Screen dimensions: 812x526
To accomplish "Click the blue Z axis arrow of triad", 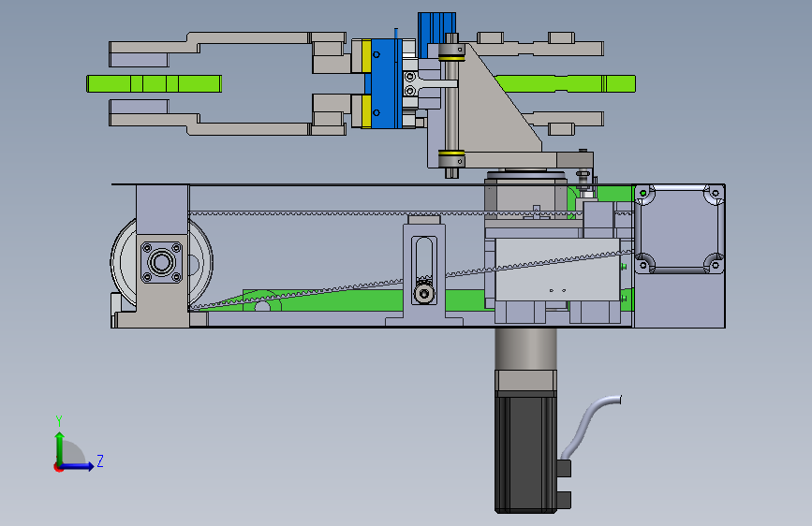I will 77,466.
